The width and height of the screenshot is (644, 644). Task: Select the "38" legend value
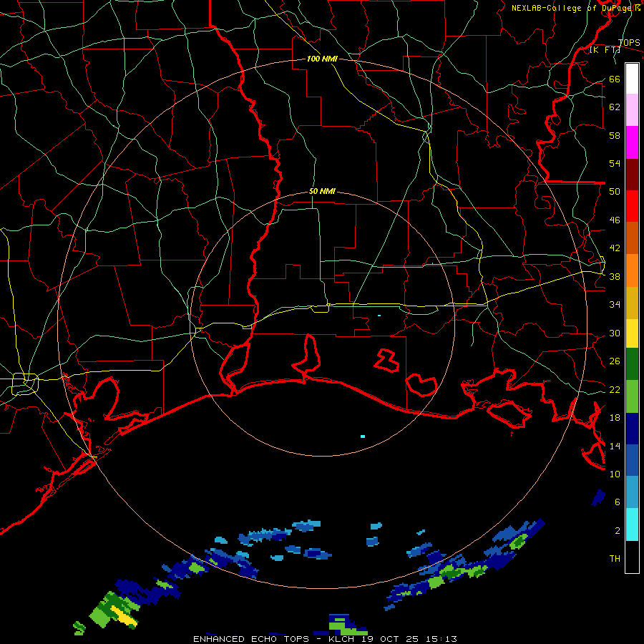pos(615,276)
